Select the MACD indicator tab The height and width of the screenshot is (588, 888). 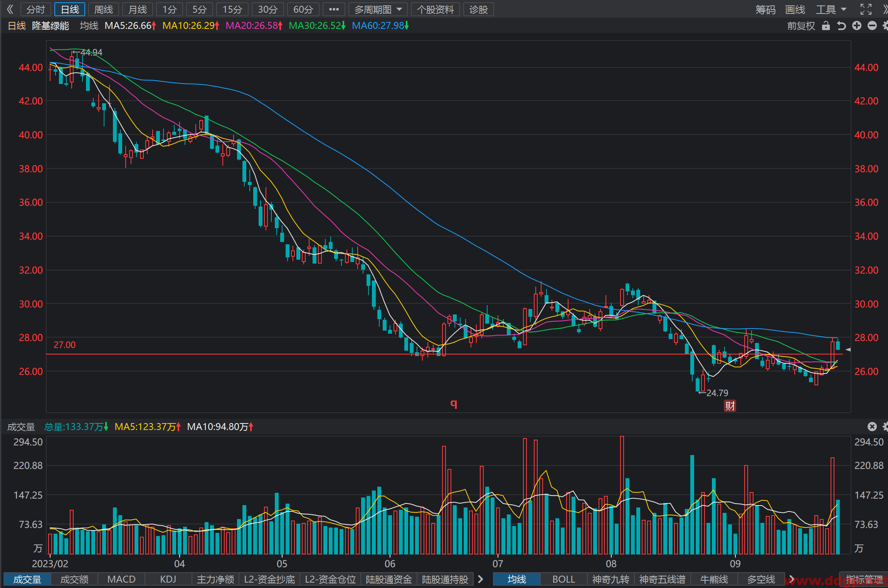pyautogui.click(x=121, y=579)
